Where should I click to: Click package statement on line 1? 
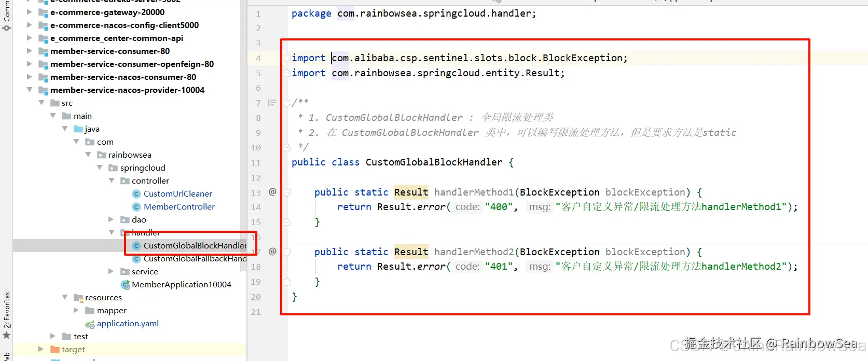414,13
